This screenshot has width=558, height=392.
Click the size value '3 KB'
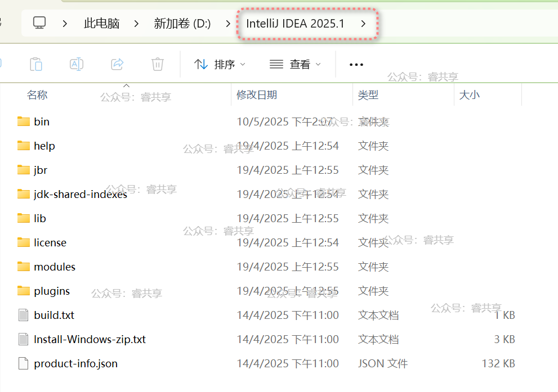point(505,339)
